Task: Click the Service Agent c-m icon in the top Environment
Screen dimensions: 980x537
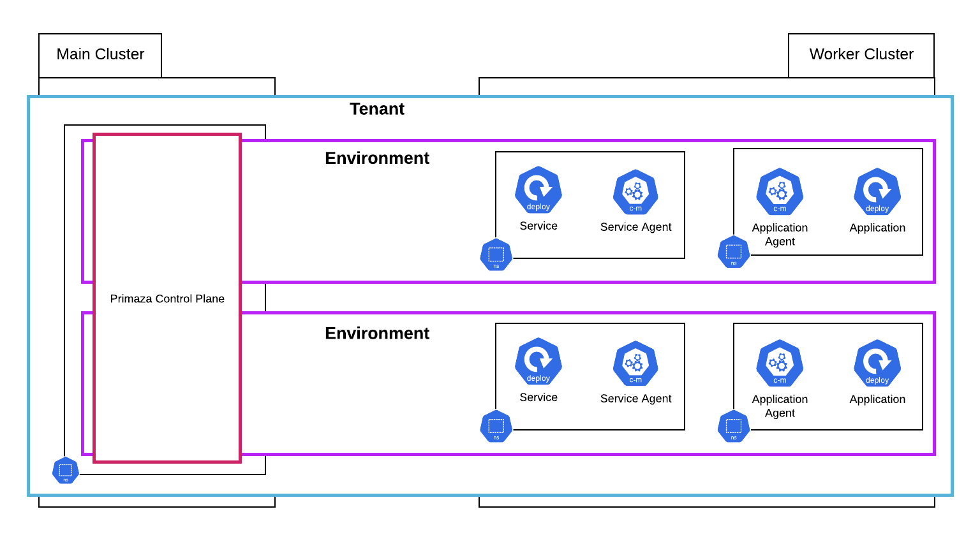Action: [x=635, y=192]
